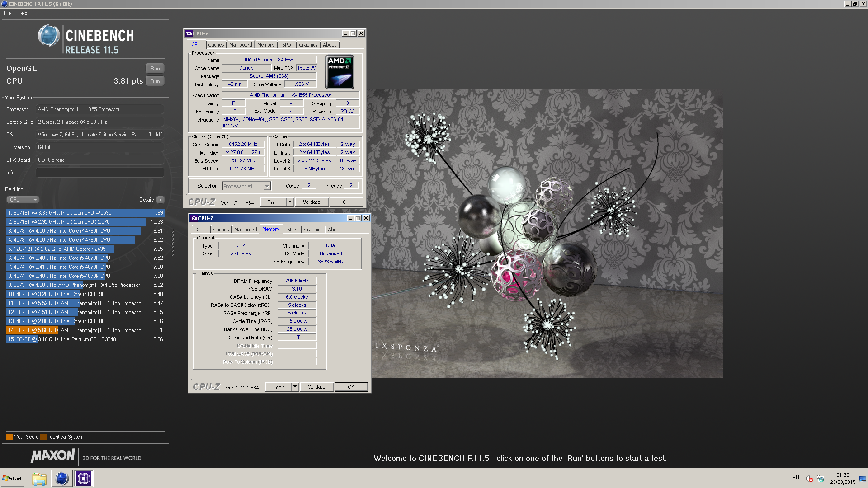
Task: Click Tools button in bottom CPU-Z window
Action: tap(278, 387)
